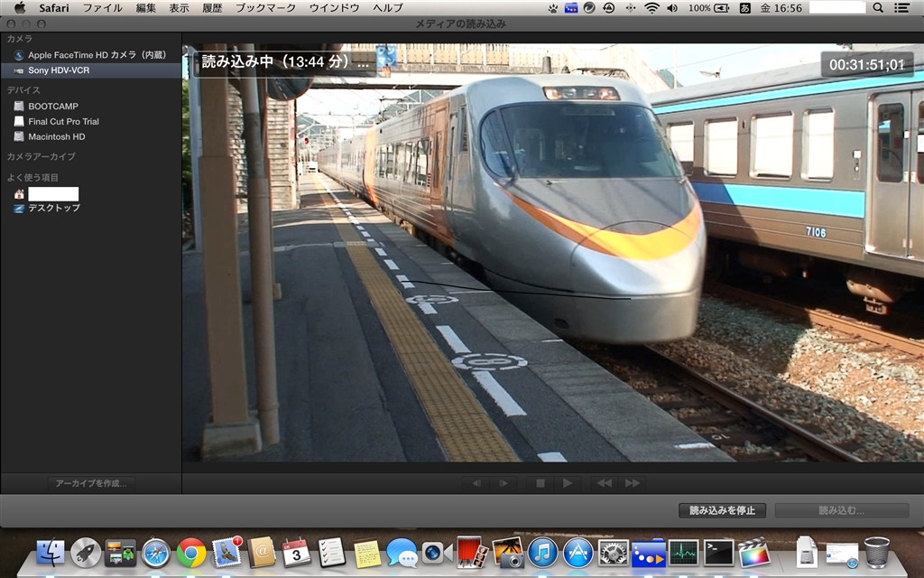924x578 pixels.
Task: Launch Google Chrome from the Dock
Action: click(191, 554)
